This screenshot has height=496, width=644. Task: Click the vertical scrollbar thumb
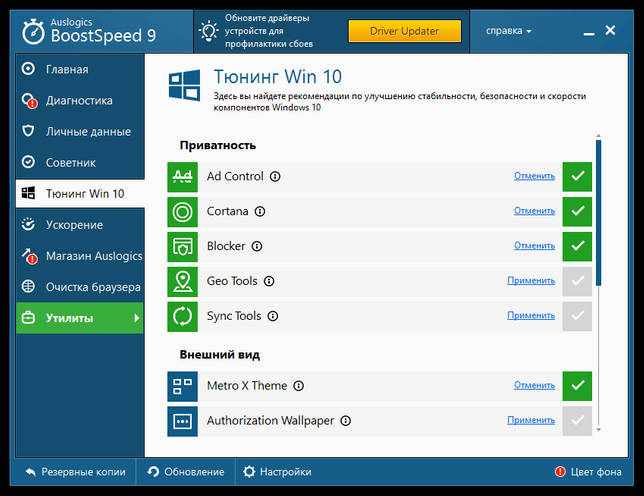pyautogui.click(x=598, y=213)
